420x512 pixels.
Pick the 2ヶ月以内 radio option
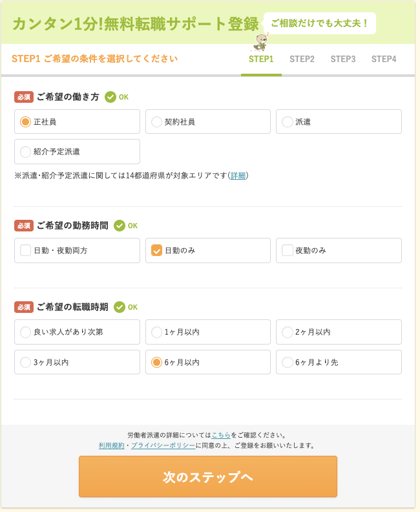pyautogui.click(x=339, y=332)
